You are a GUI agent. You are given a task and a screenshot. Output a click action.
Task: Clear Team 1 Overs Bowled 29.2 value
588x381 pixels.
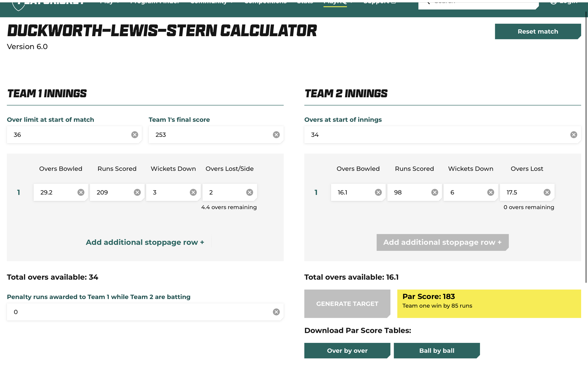(x=81, y=192)
